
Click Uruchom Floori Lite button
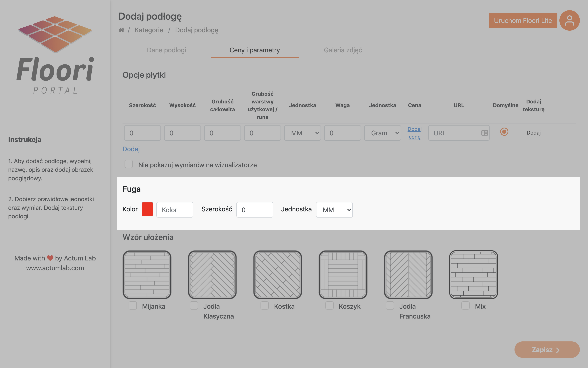tap(523, 20)
